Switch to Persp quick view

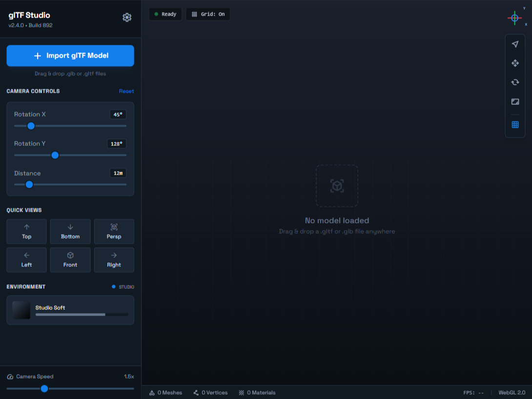click(x=114, y=231)
